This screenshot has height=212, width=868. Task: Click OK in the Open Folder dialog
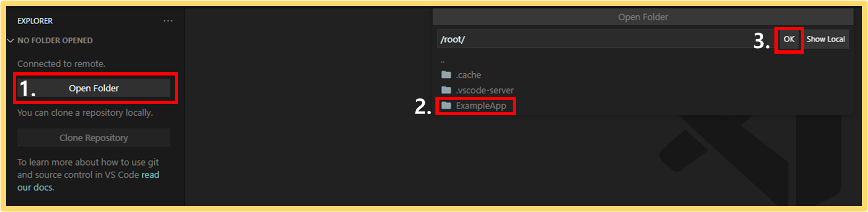tap(789, 39)
